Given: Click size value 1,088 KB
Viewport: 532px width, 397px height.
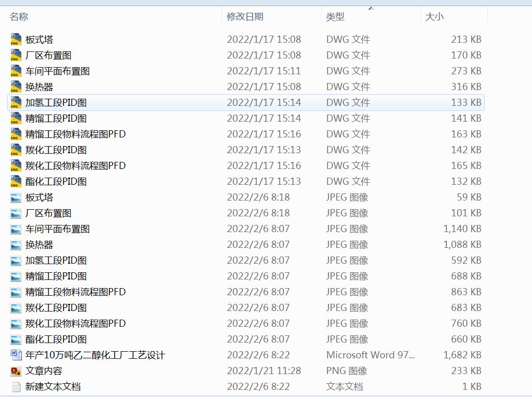Looking at the screenshot, I should [x=463, y=244].
